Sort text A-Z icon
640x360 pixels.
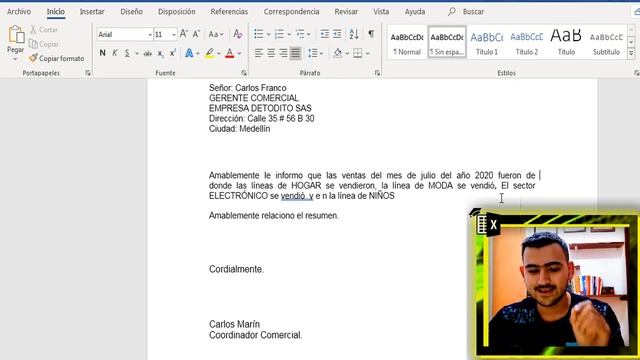tap(353, 34)
